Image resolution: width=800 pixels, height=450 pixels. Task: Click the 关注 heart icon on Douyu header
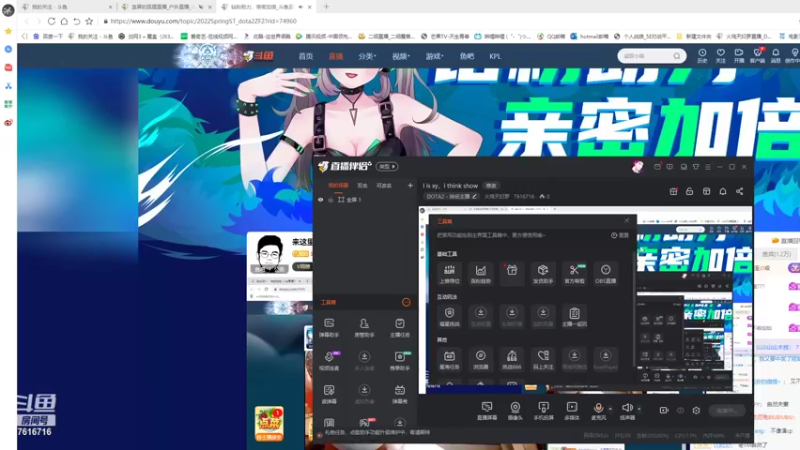coord(720,56)
